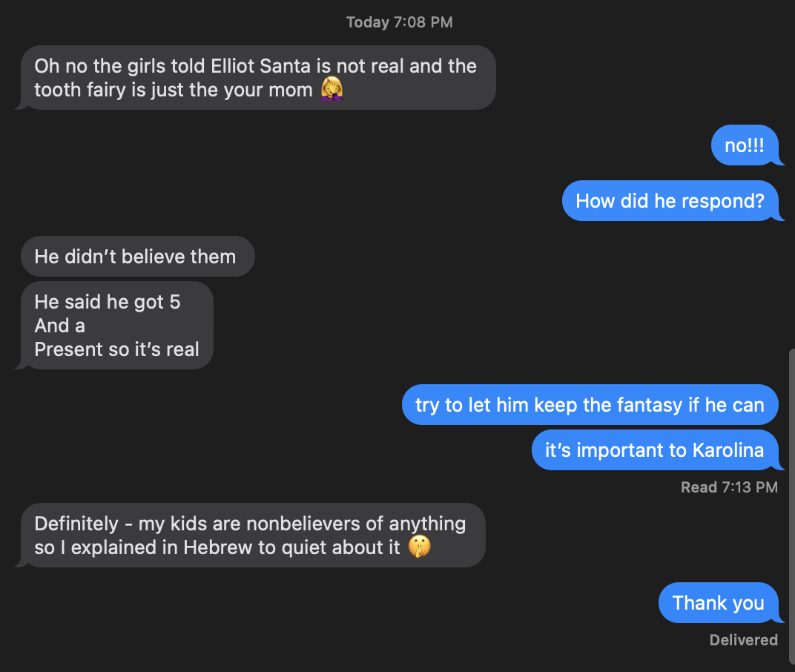This screenshot has height=672, width=795.
Task: Click the "Delivered" status label
Action: click(x=743, y=640)
